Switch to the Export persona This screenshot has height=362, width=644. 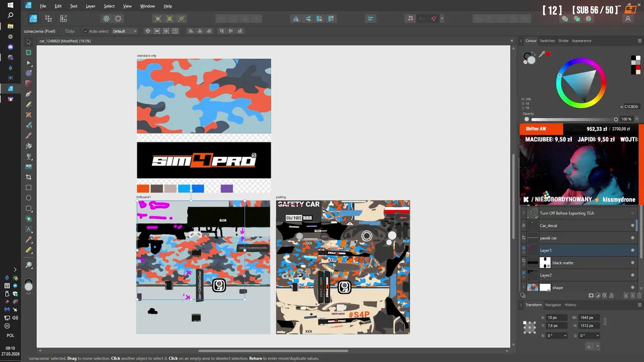tap(63, 19)
